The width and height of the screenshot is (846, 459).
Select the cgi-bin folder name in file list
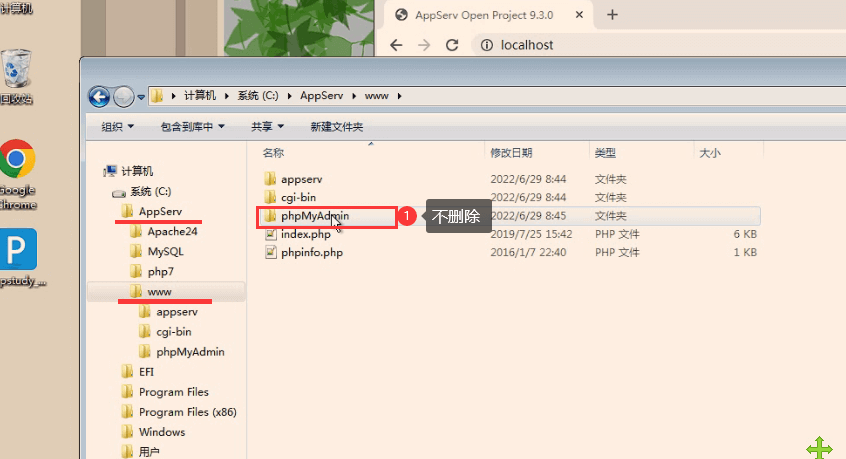[x=298, y=197]
